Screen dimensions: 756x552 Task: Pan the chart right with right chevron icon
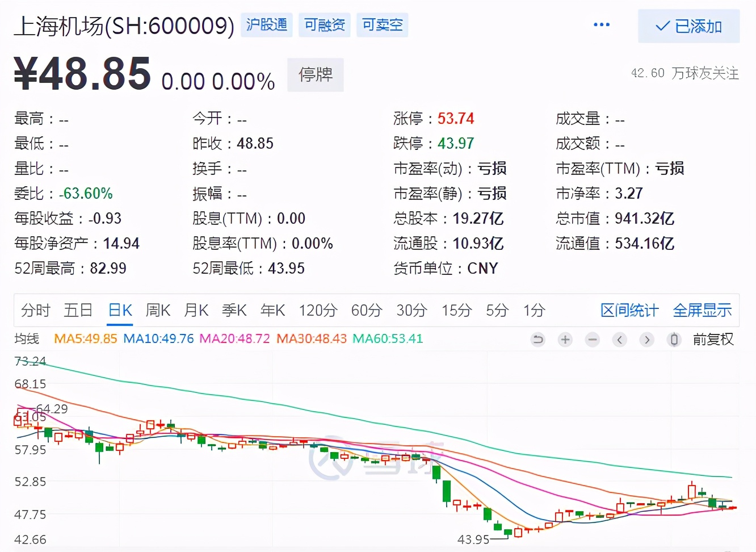(646, 339)
